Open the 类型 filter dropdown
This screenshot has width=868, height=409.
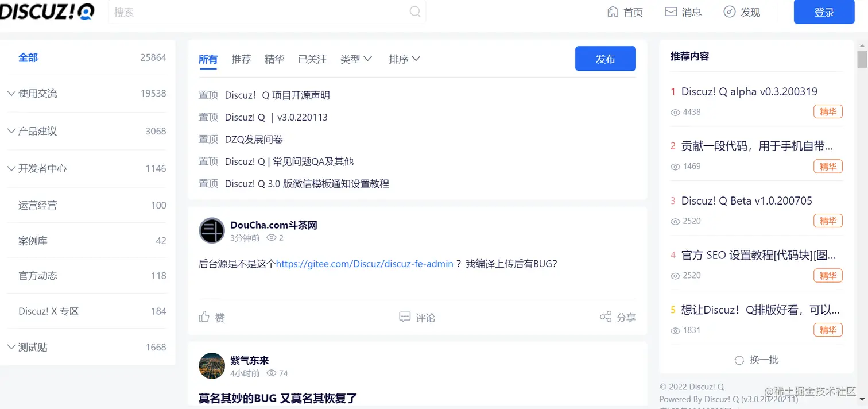point(356,59)
